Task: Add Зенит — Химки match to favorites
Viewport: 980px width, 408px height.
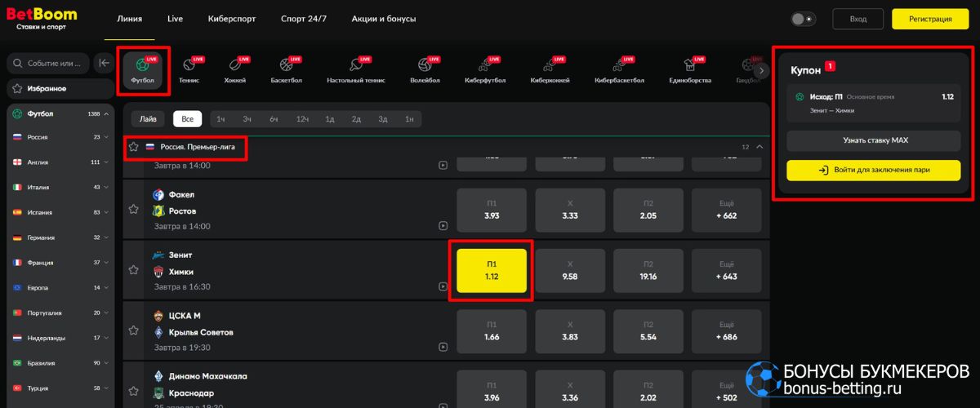Action: [134, 270]
